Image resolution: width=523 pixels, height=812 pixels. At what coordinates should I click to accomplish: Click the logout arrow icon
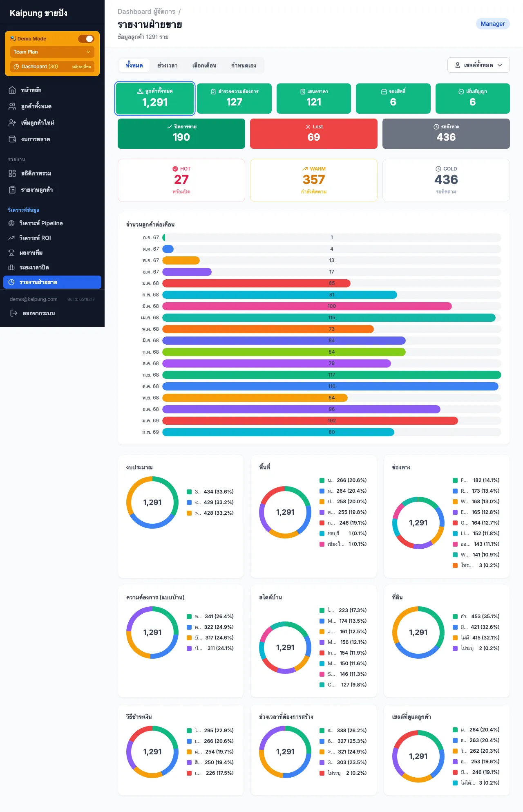pyautogui.click(x=14, y=313)
